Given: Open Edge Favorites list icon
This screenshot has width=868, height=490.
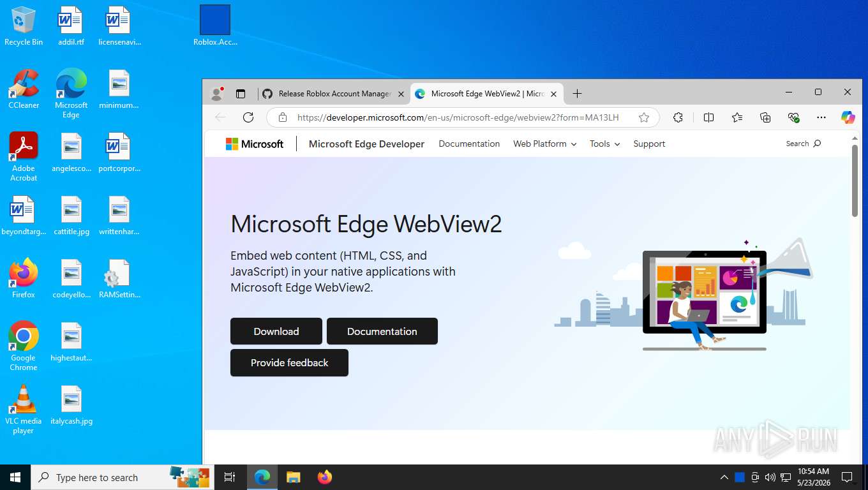Looking at the screenshot, I should pyautogui.click(x=737, y=117).
